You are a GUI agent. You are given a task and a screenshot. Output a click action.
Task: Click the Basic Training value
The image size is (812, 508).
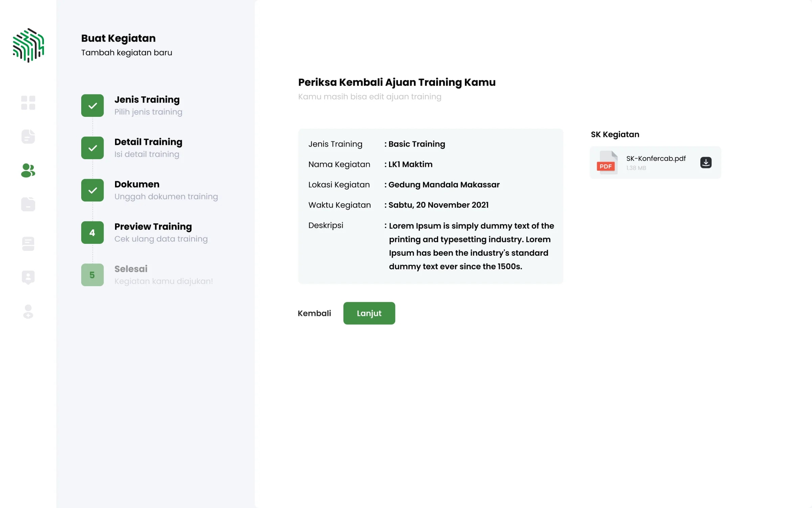click(x=416, y=144)
